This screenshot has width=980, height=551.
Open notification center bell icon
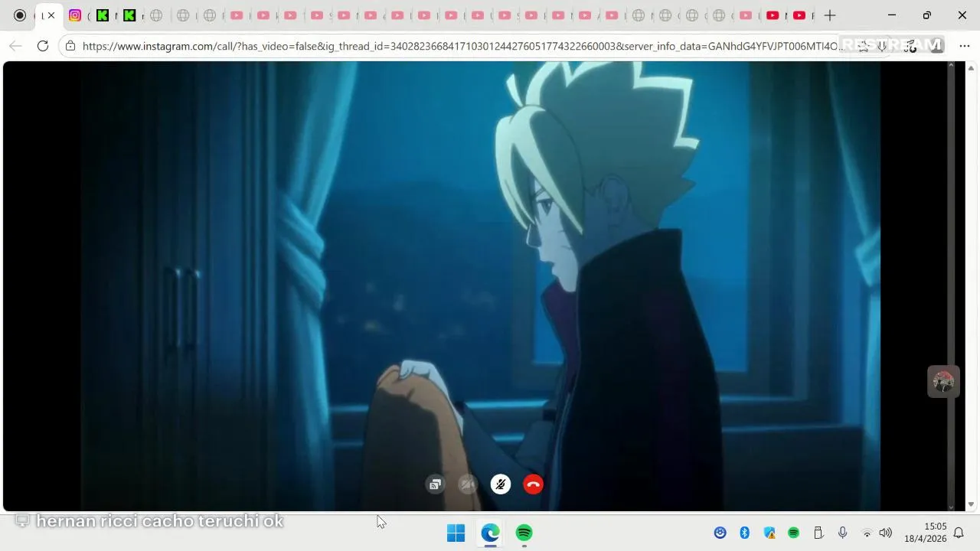click(959, 533)
